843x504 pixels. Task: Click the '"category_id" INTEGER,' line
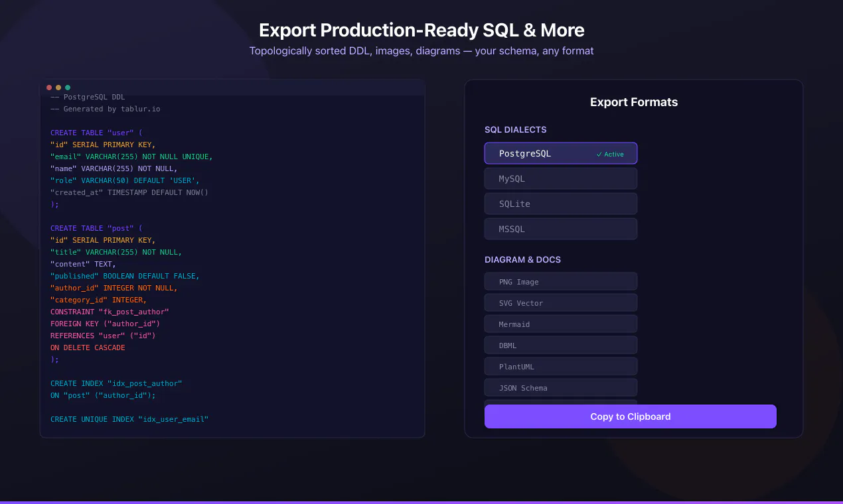99,300
